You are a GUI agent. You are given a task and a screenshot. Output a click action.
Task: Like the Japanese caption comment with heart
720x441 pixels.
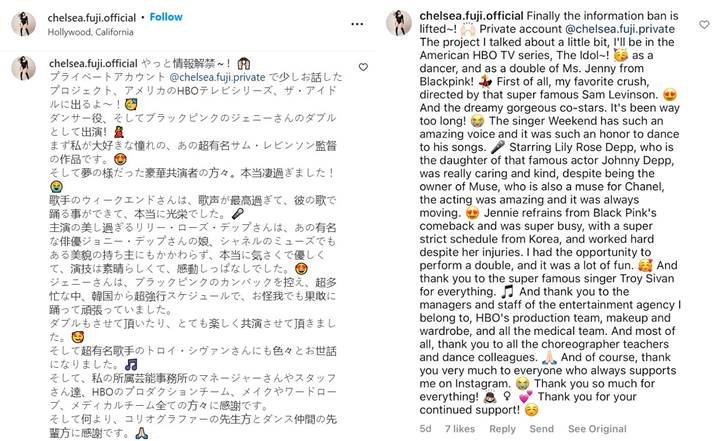(x=363, y=67)
